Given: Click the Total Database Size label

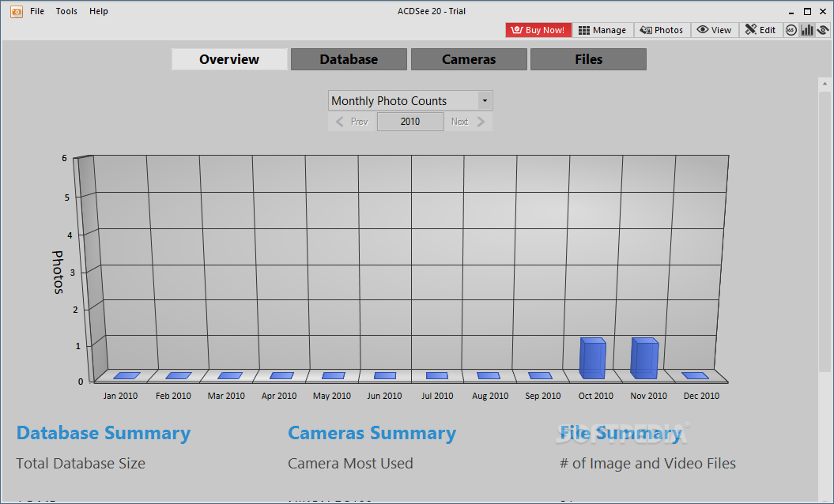Looking at the screenshot, I should pos(81,464).
